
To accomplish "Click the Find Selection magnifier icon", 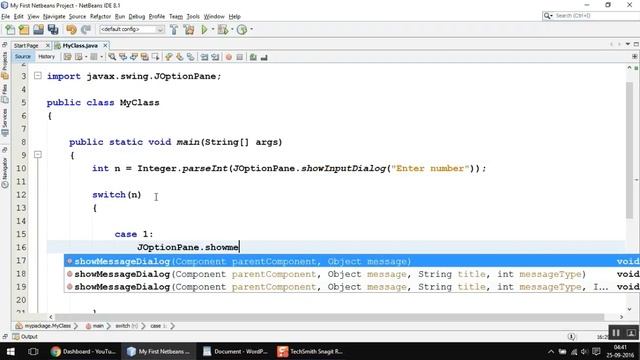I will (112, 57).
